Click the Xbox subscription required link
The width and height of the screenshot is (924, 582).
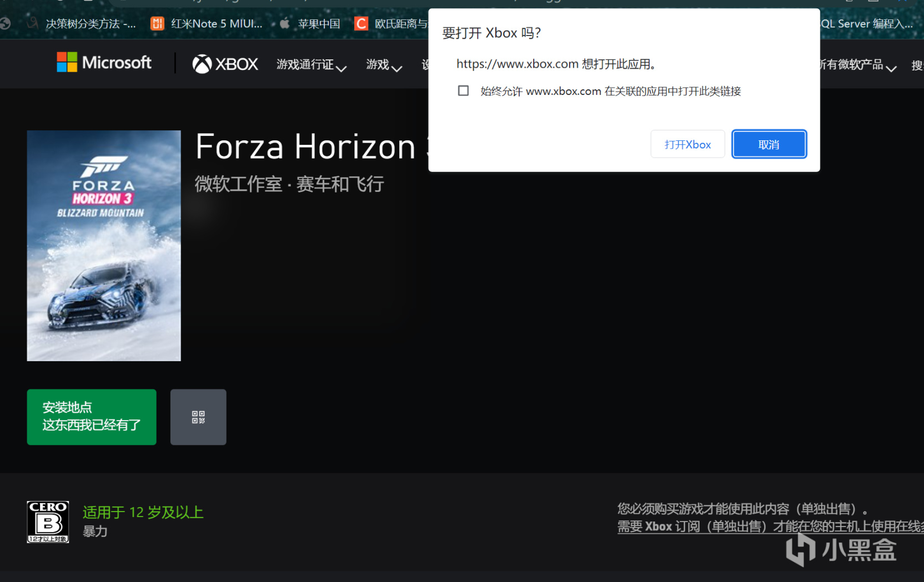coord(770,526)
